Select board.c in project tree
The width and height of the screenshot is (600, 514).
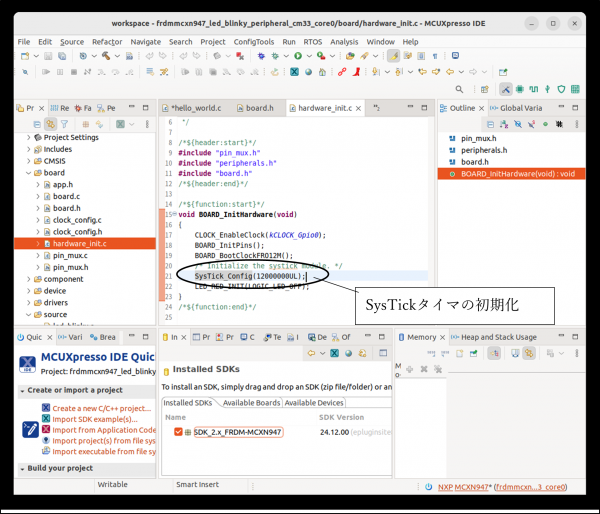pyautogui.click(x=66, y=196)
